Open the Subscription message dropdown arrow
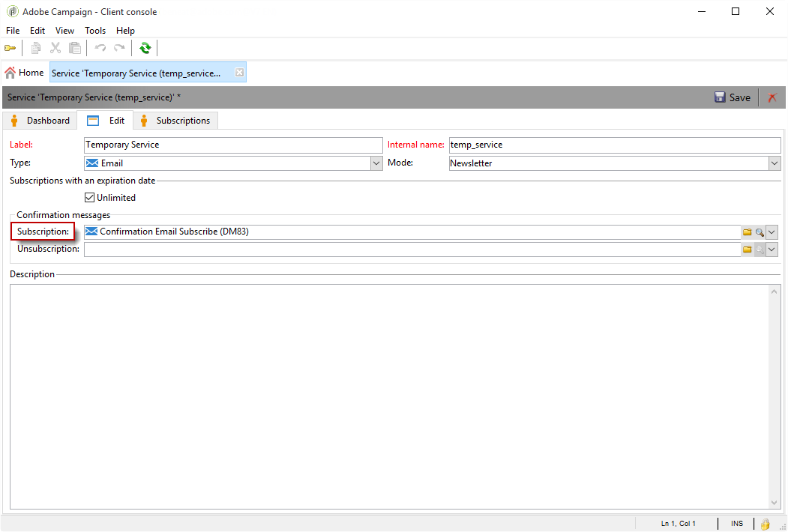The image size is (788, 532). pos(772,232)
